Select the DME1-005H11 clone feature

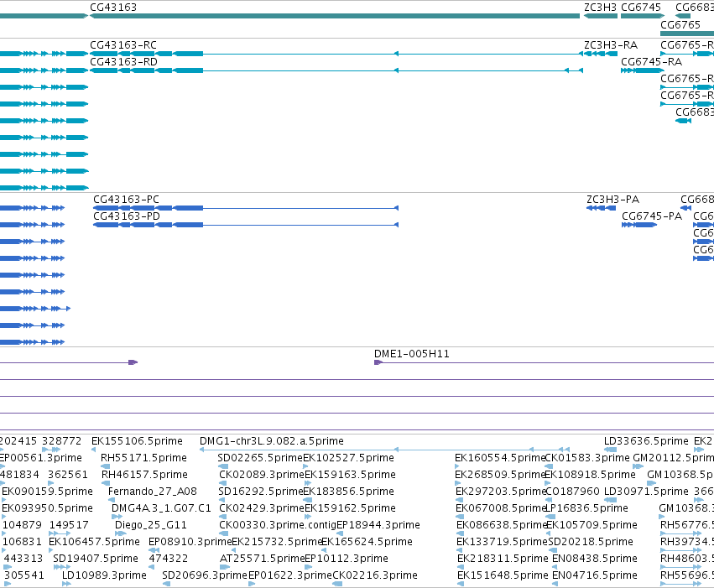click(412, 354)
